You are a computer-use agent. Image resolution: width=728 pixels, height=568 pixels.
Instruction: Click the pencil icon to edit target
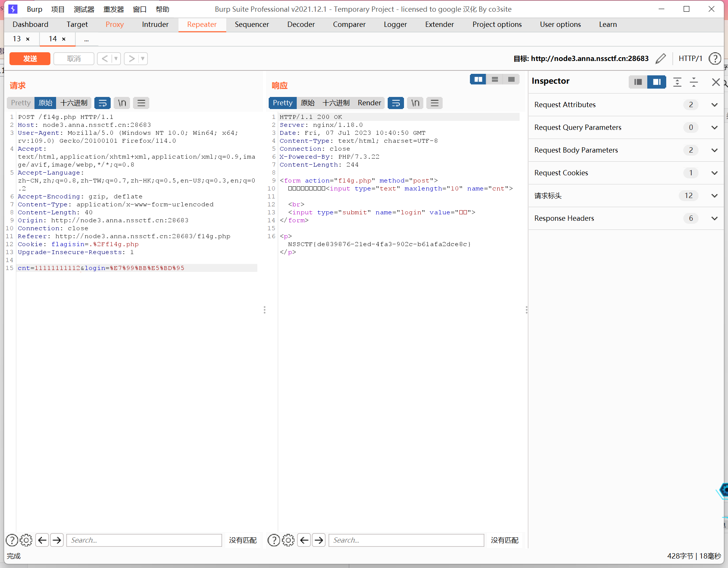tap(661, 59)
